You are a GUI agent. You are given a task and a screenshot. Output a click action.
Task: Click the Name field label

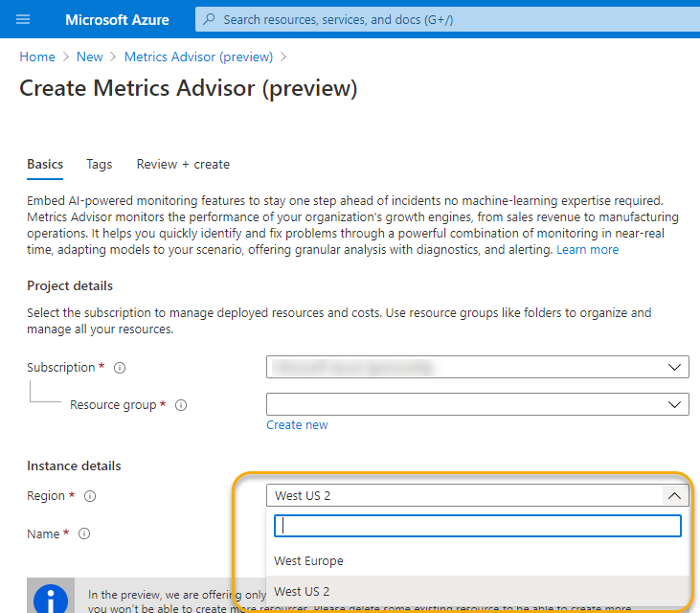[43, 534]
